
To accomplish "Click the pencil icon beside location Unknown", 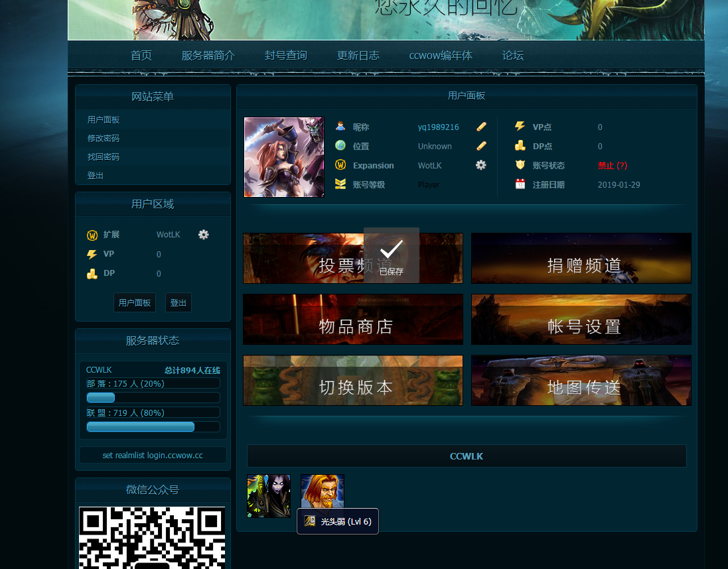I will click(x=482, y=146).
